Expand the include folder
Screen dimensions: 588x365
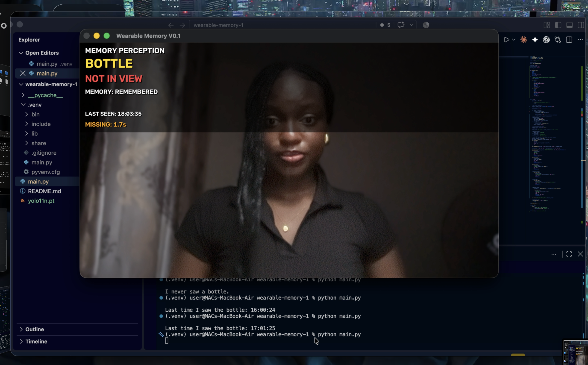pos(41,124)
